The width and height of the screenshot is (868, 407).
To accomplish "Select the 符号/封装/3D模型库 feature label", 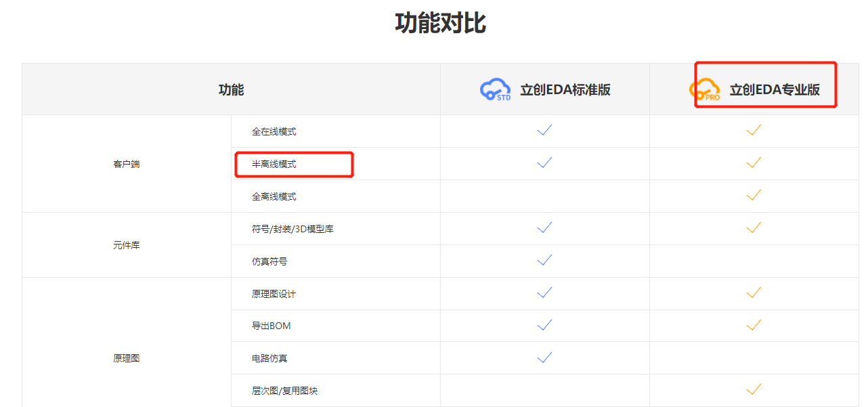I will pyautogui.click(x=292, y=229).
